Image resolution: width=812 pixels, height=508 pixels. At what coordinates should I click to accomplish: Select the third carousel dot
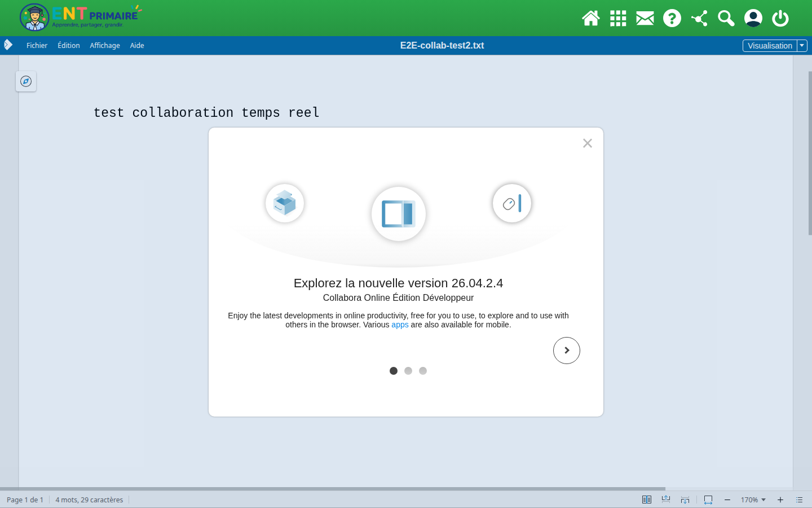[423, 371]
